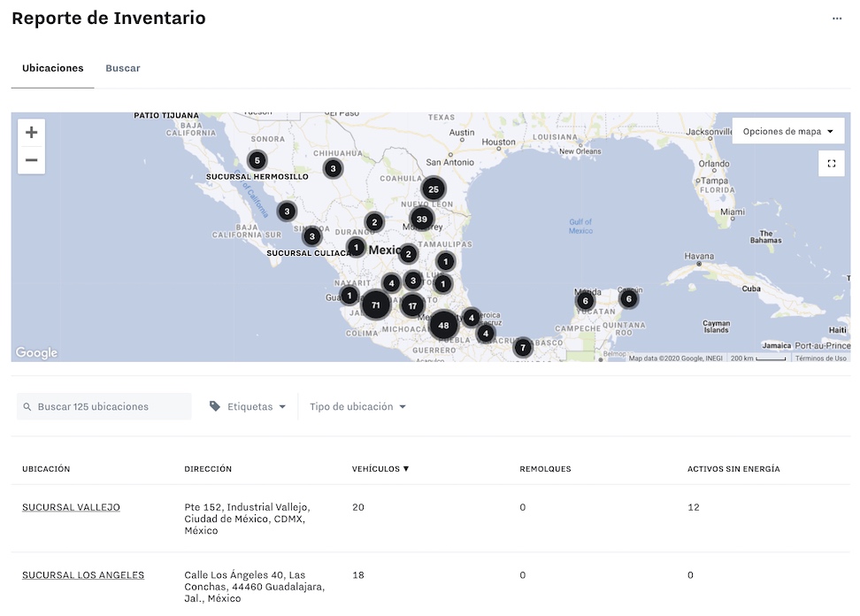
Task: Click the search magnifier icon in locations field
Action: pyautogui.click(x=27, y=406)
